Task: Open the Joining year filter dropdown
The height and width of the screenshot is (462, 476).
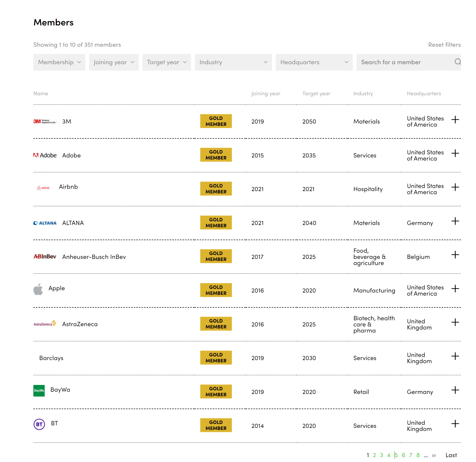Action: point(114,62)
